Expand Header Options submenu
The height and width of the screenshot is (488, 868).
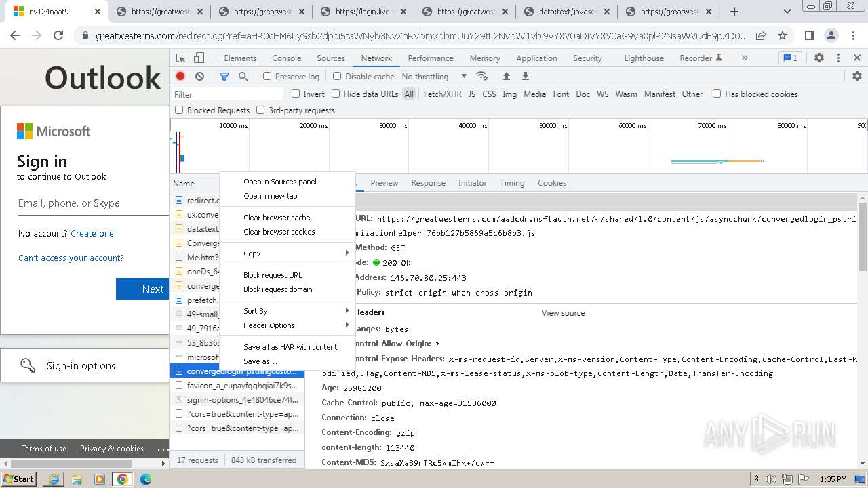(x=288, y=325)
